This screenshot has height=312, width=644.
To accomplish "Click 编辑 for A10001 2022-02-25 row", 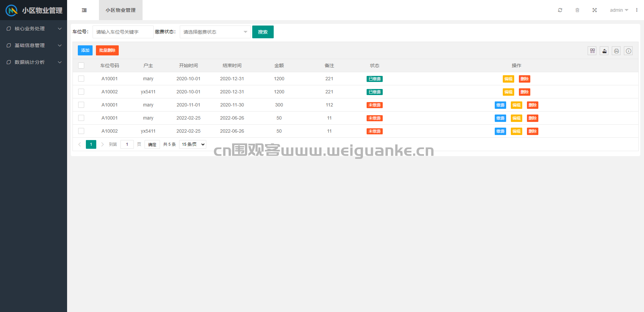I will click(x=517, y=118).
